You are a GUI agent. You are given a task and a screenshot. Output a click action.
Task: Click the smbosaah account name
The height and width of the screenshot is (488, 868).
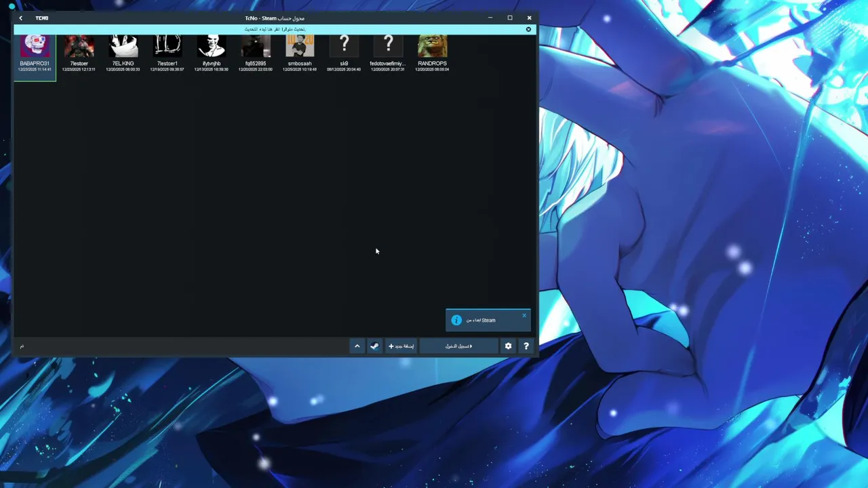(300, 64)
